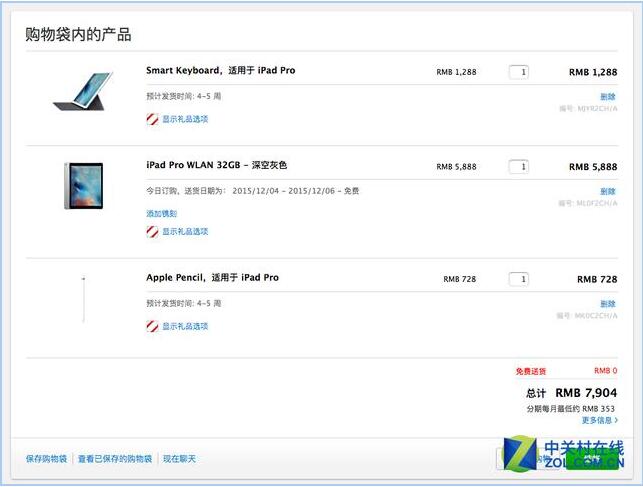Click Apple Pencil 预计发货时间 4-5 周
The height and width of the screenshot is (487, 643).
pyautogui.click(x=184, y=303)
